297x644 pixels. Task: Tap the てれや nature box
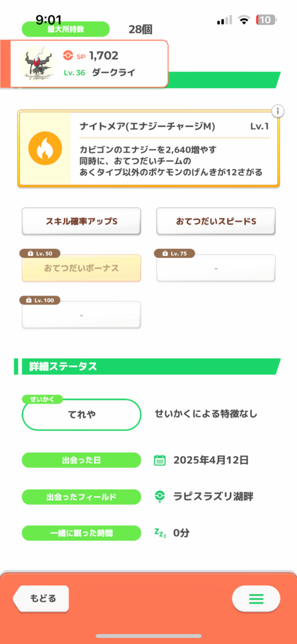(81, 414)
